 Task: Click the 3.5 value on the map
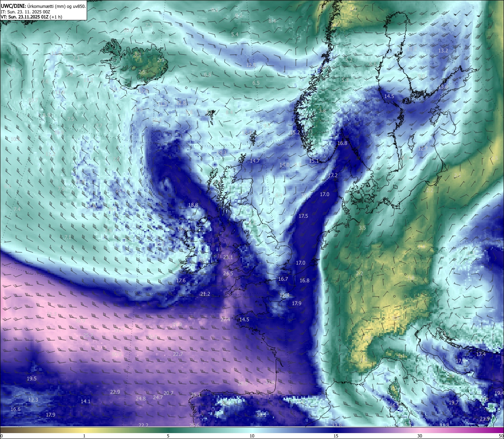click(x=362, y=228)
